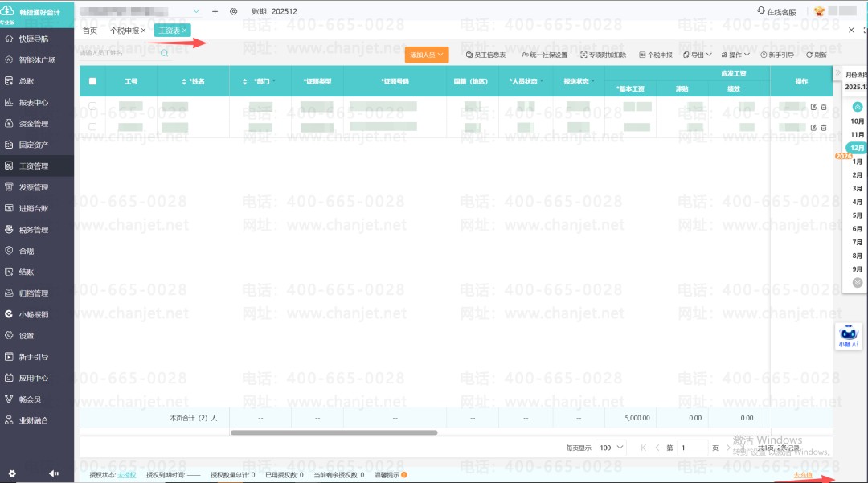Click the horizontal table scrollbar
This screenshot has height=483, width=868.
coord(334,432)
